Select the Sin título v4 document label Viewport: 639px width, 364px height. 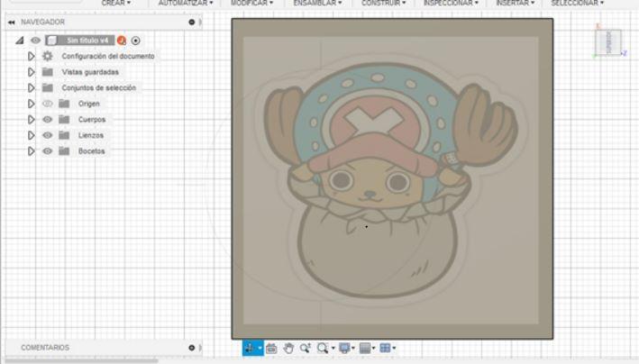pos(87,41)
